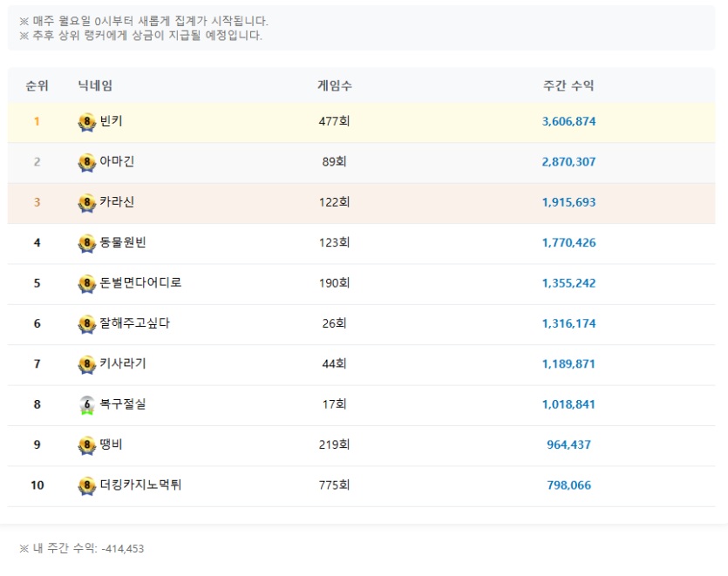Click the 내 주간 수익 -414,453 note
This screenshot has height=576, width=728.
click(82, 549)
